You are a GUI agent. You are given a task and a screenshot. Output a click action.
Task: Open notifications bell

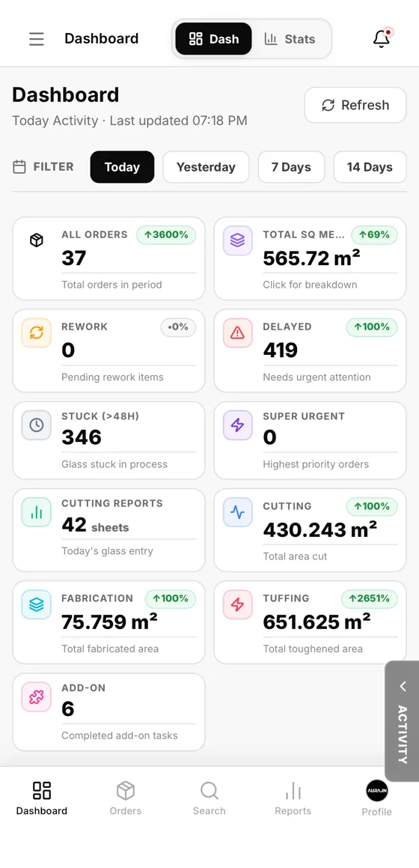tap(382, 38)
